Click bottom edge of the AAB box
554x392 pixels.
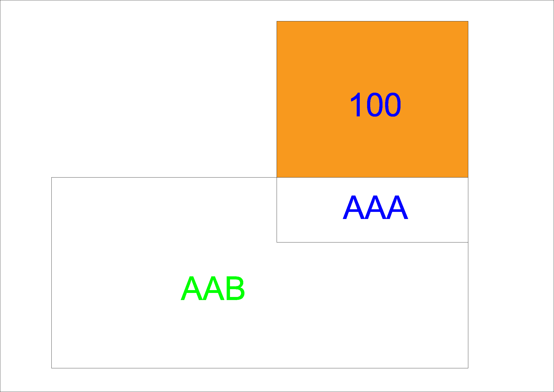click(260, 368)
